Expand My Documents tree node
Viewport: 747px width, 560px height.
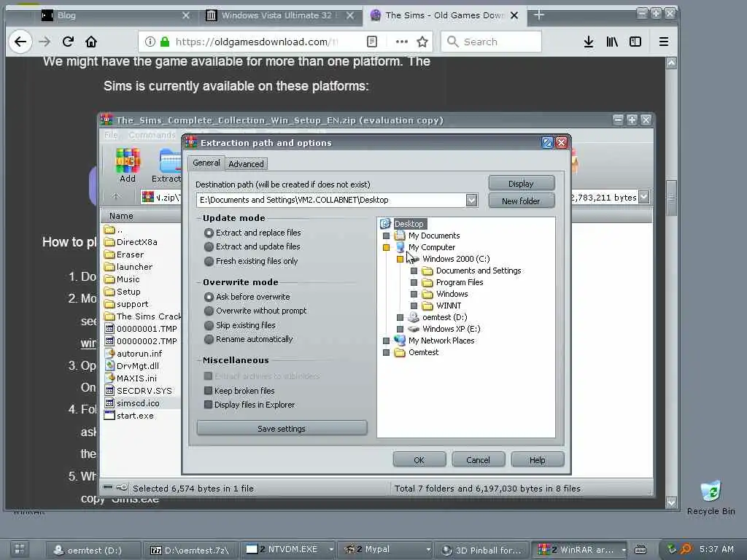[x=387, y=236]
